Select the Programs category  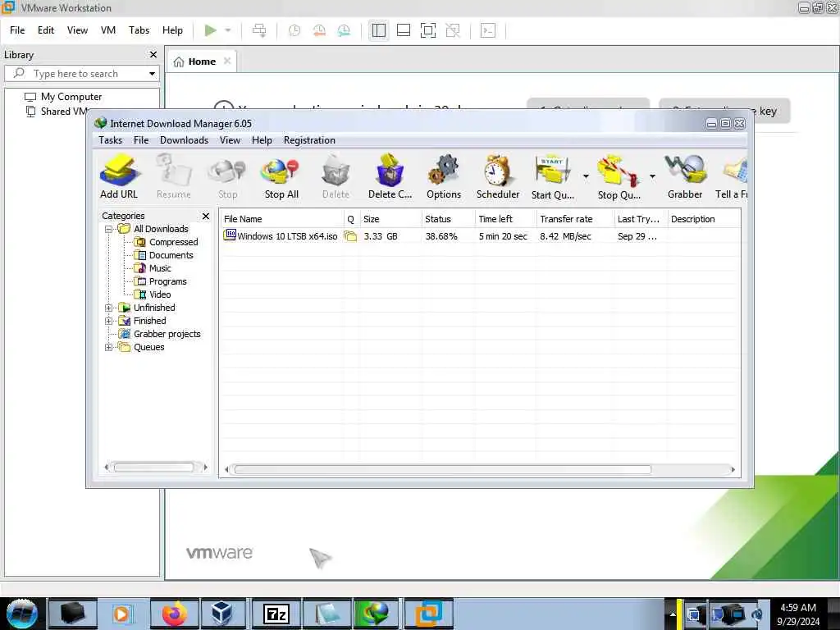tap(161, 282)
